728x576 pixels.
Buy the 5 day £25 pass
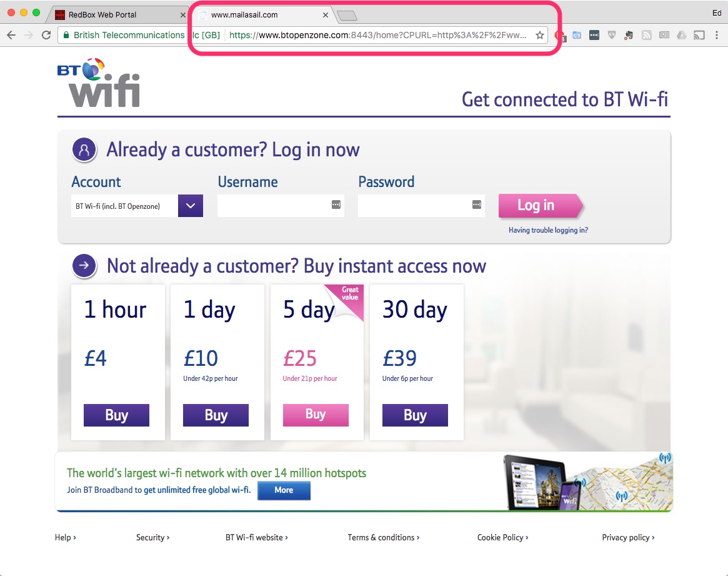(316, 415)
